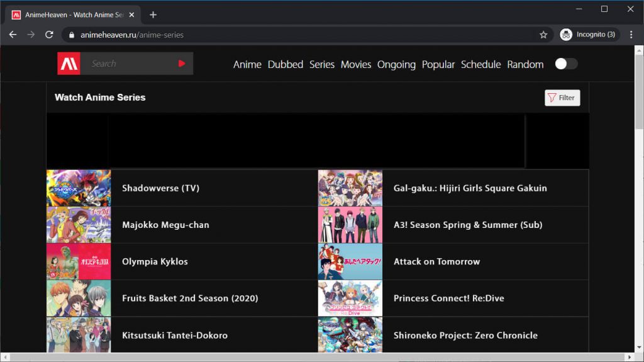Screen dimensions: 644x362
Task: Click the AnimeHeaven red logo icon
Action: coord(69,64)
